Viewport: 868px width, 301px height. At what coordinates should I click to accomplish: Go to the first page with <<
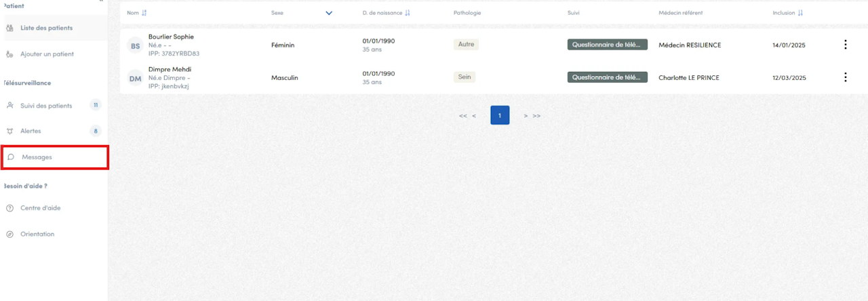pyautogui.click(x=462, y=116)
